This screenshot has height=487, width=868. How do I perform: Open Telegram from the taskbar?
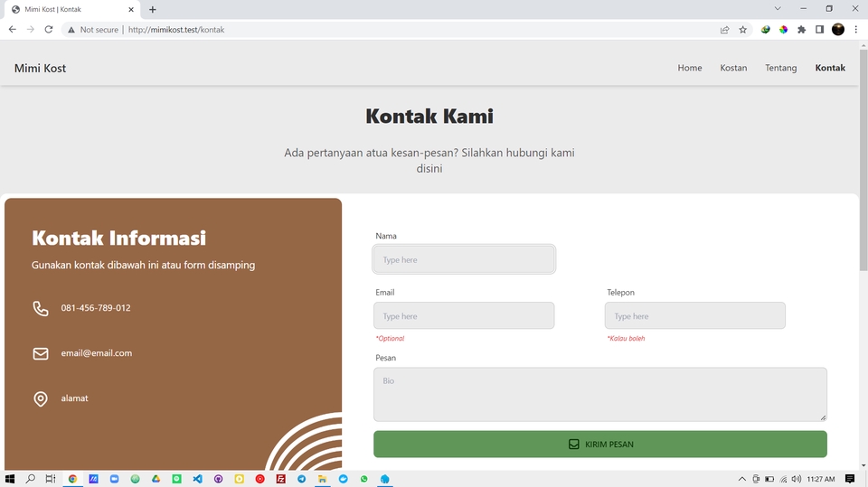[302, 479]
